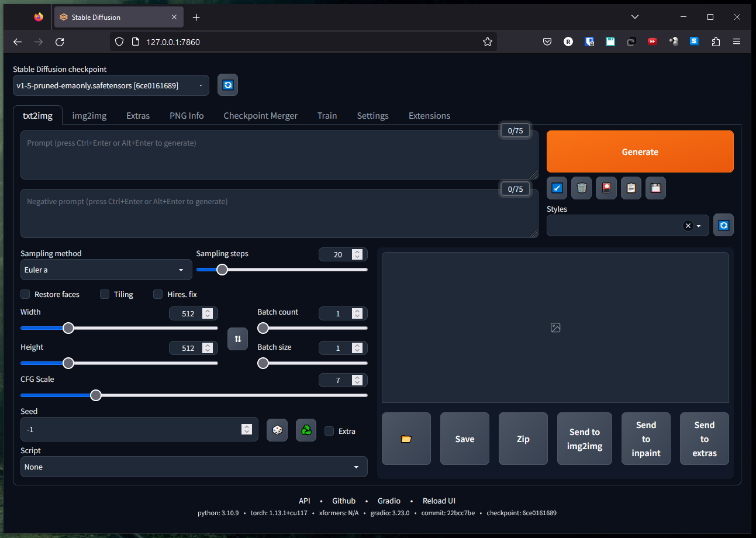This screenshot has height=538, width=756.
Task: Enable the Restore faces checkbox
Action: point(25,294)
